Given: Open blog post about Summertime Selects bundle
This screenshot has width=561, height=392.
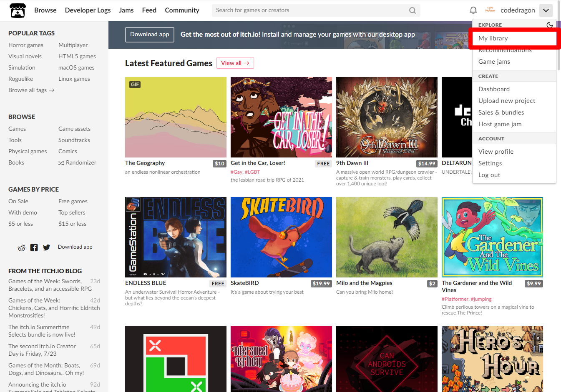Looking at the screenshot, I should point(42,331).
